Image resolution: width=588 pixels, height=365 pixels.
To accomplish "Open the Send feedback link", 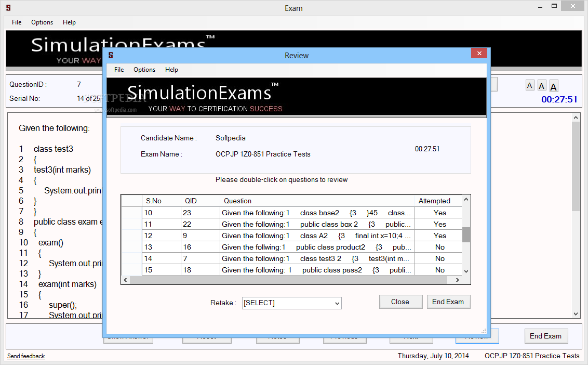I will point(26,356).
